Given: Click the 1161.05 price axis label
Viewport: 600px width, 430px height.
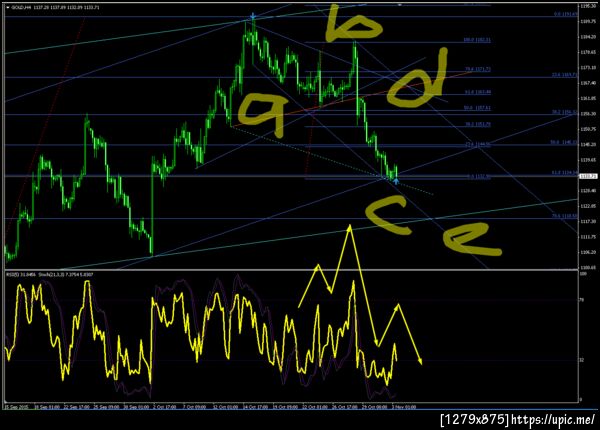Looking at the screenshot, I should tap(588, 98).
